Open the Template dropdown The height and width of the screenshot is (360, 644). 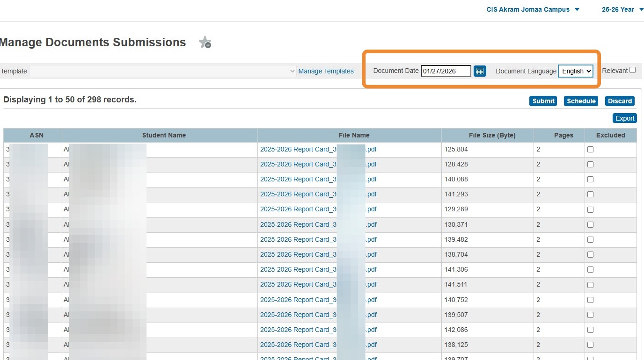coord(162,71)
